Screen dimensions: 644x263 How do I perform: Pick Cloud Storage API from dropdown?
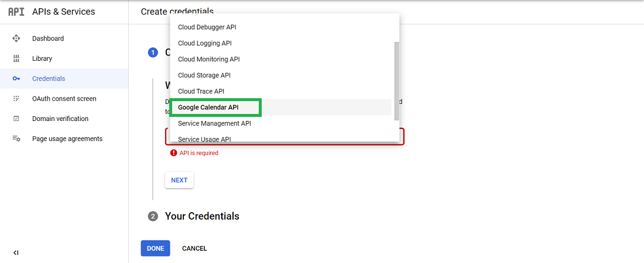click(x=281, y=75)
